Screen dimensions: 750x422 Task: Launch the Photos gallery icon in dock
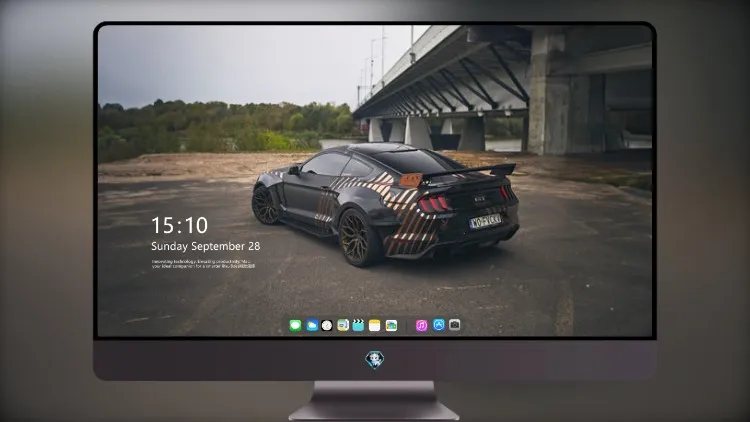pos(391,325)
